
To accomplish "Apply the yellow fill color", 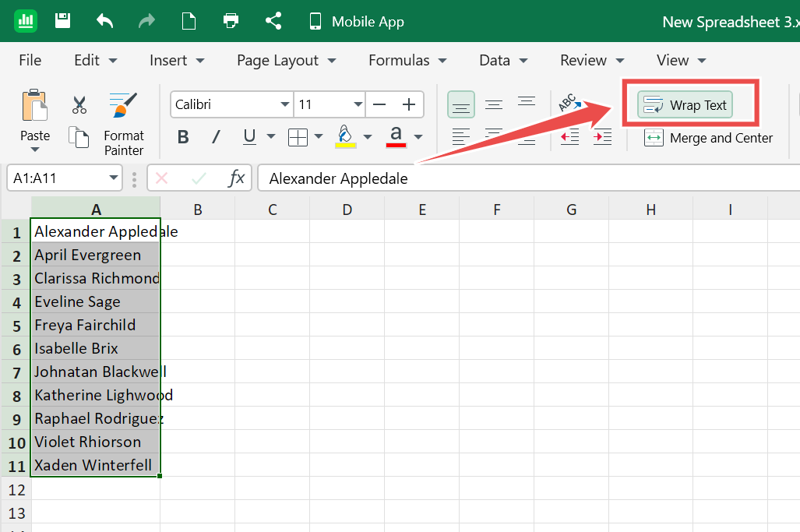I will point(345,136).
